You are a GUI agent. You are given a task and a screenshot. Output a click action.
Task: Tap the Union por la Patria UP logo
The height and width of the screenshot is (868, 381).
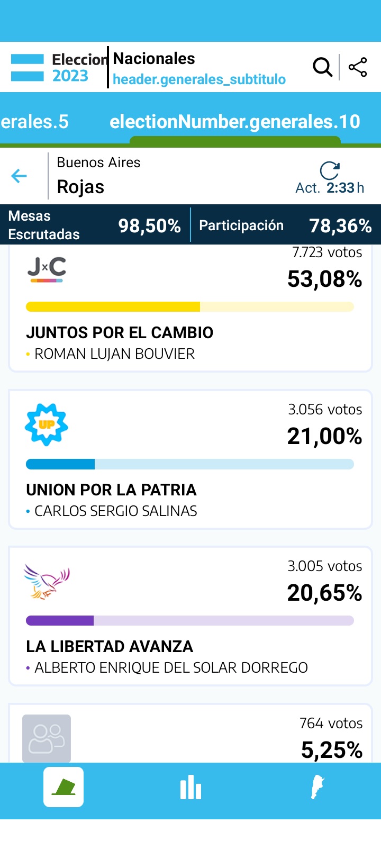click(x=47, y=424)
